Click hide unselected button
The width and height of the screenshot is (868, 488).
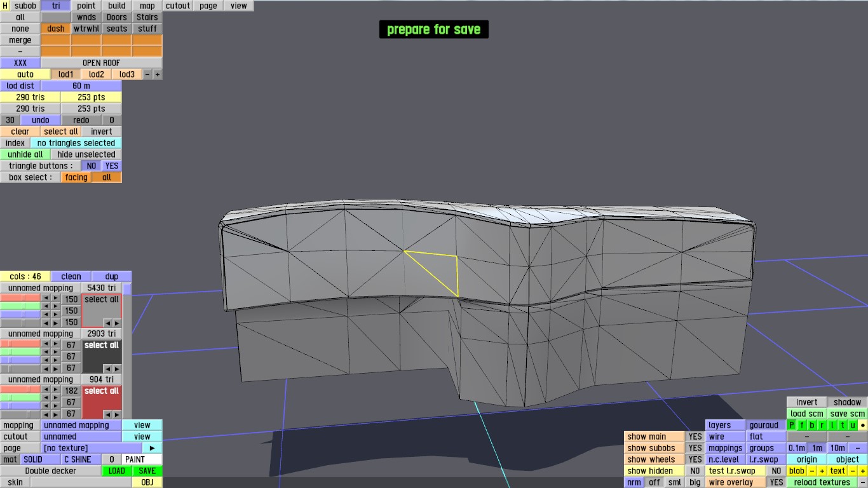click(x=86, y=154)
